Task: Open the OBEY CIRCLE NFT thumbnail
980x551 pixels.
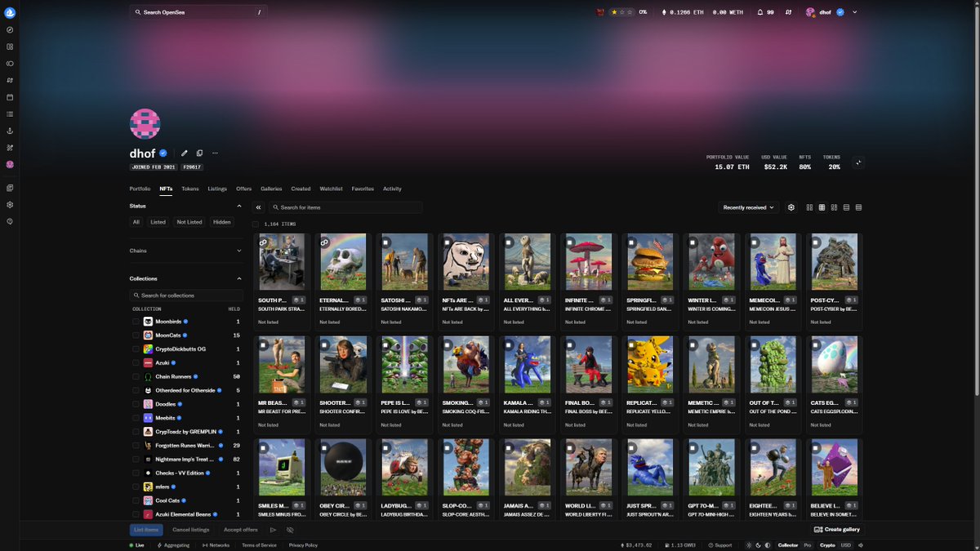Action: [x=342, y=468]
